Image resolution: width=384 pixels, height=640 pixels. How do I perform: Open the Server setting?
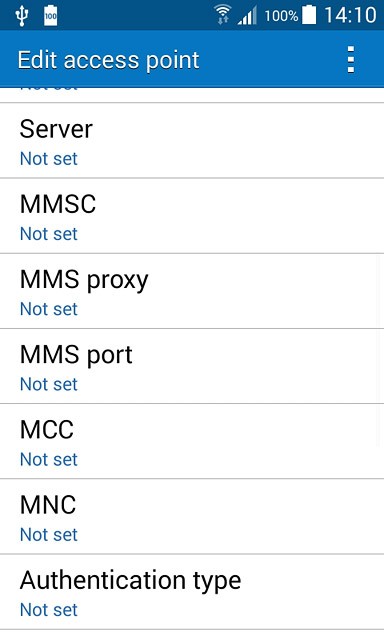(x=192, y=140)
